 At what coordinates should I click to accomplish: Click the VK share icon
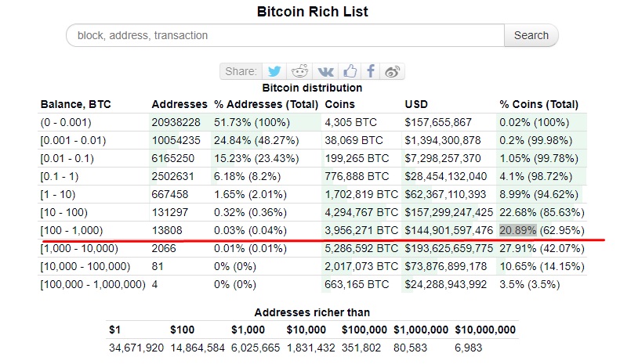(x=325, y=71)
